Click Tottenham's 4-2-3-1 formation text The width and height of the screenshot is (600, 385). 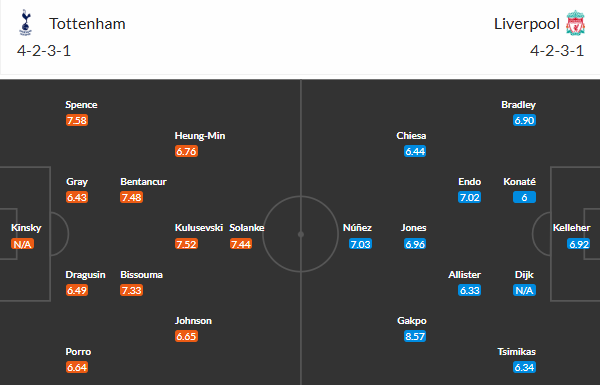click(x=44, y=51)
